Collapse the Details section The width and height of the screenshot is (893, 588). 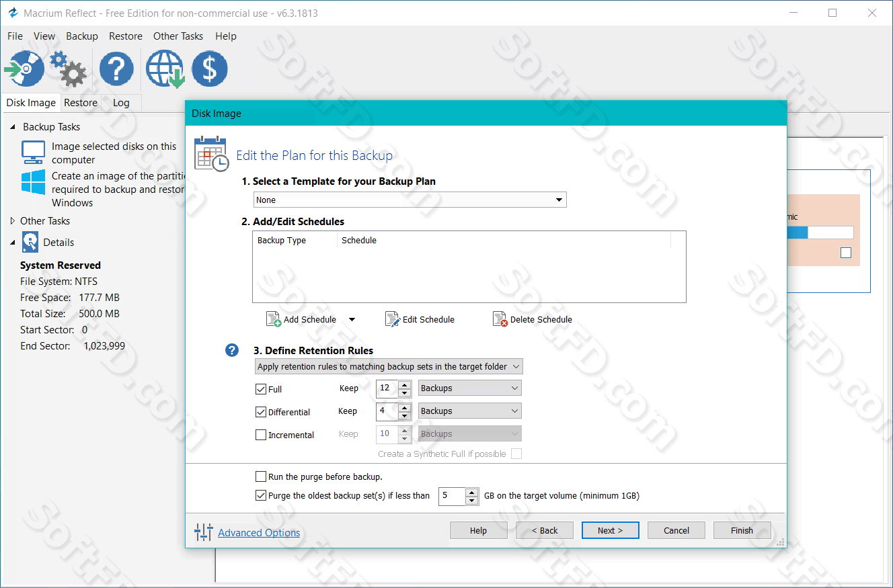point(13,243)
